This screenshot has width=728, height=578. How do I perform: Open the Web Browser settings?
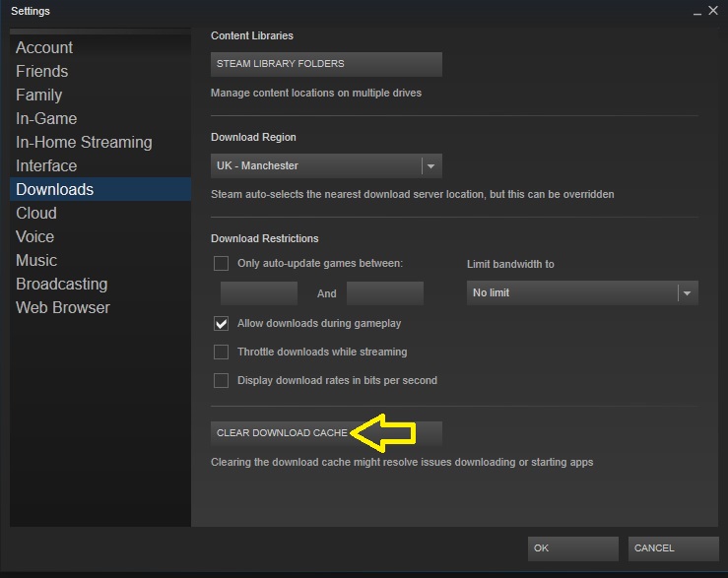coord(100,307)
